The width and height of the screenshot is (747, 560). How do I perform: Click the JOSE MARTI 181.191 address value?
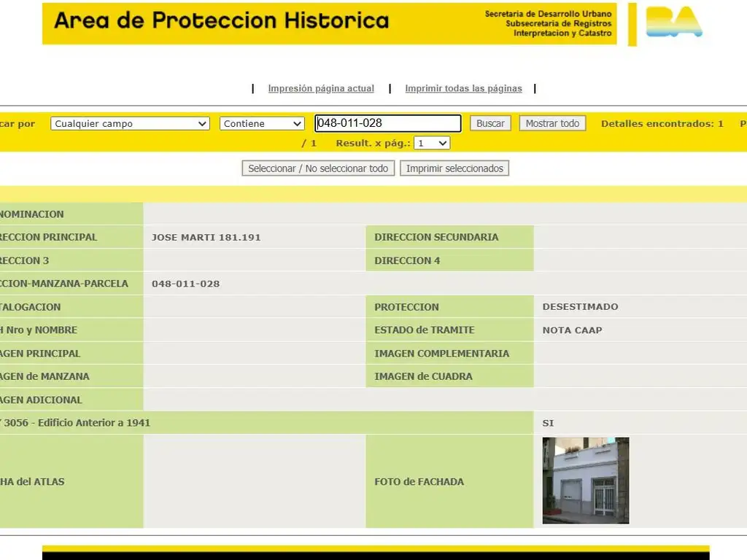206,237
